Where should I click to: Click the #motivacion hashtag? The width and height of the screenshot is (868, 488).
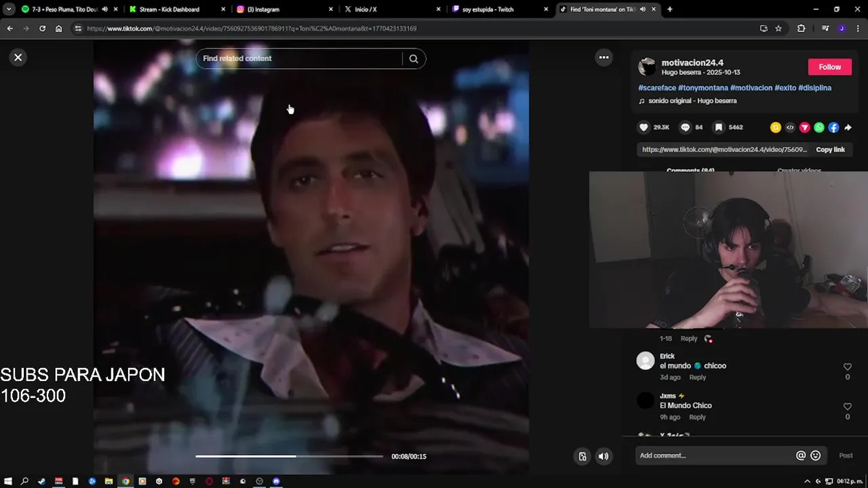tap(751, 88)
